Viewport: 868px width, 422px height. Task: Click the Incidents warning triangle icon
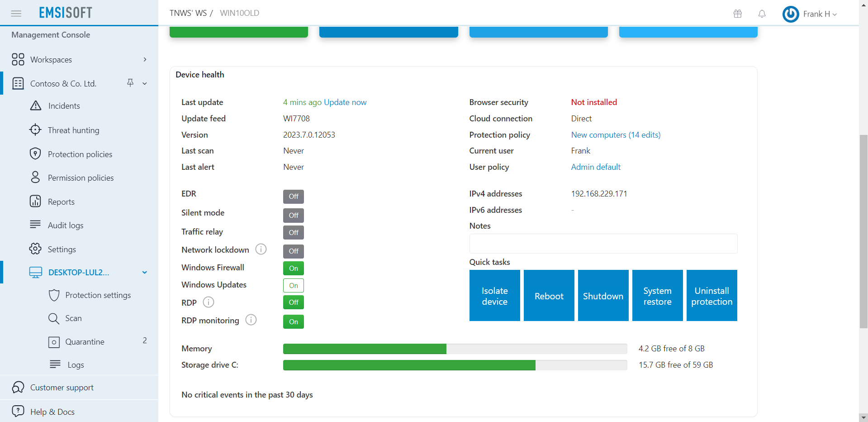36,105
